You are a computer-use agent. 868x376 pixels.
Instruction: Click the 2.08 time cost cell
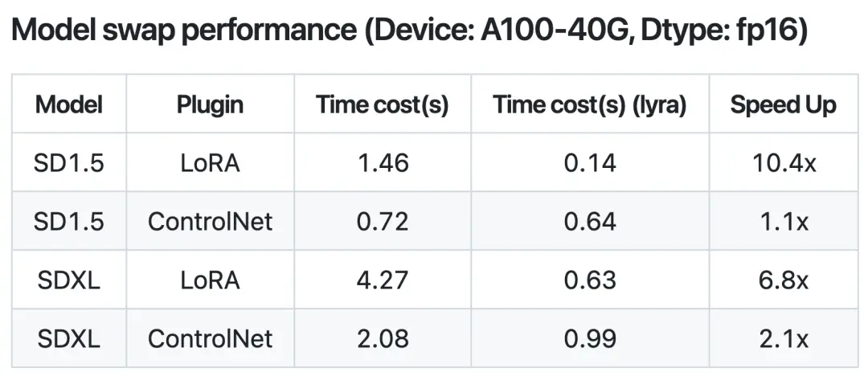point(382,338)
